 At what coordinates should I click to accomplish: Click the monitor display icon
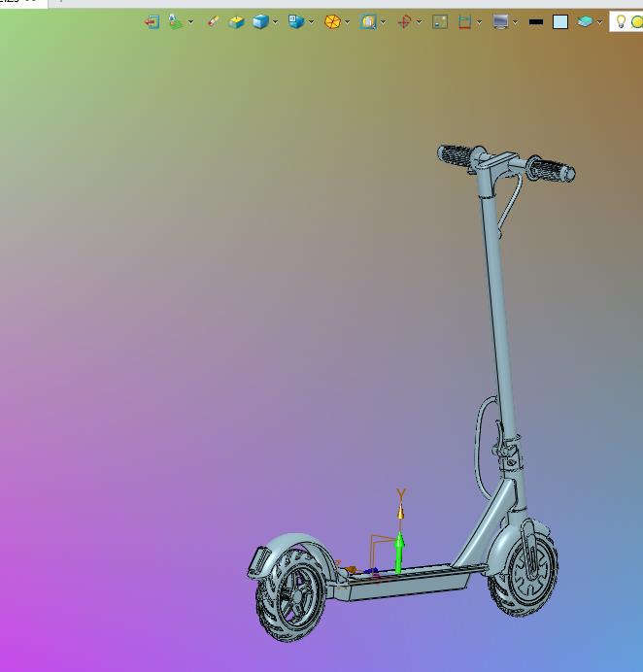(x=500, y=21)
